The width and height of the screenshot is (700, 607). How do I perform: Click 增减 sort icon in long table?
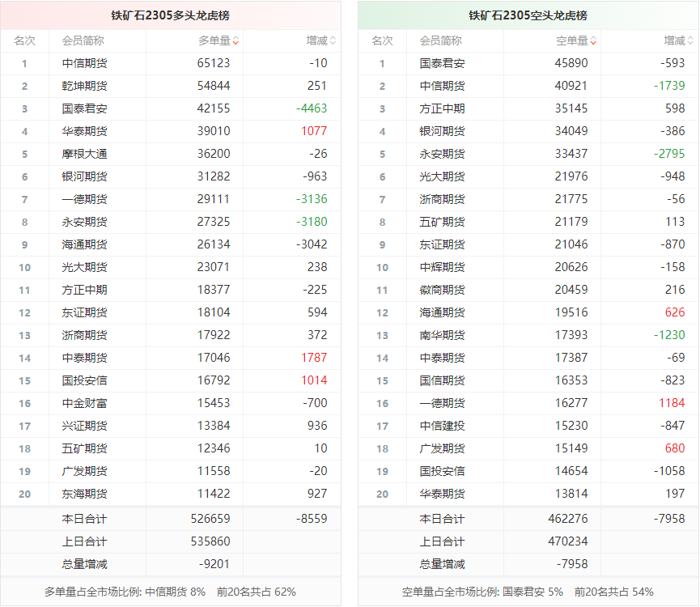click(333, 40)
